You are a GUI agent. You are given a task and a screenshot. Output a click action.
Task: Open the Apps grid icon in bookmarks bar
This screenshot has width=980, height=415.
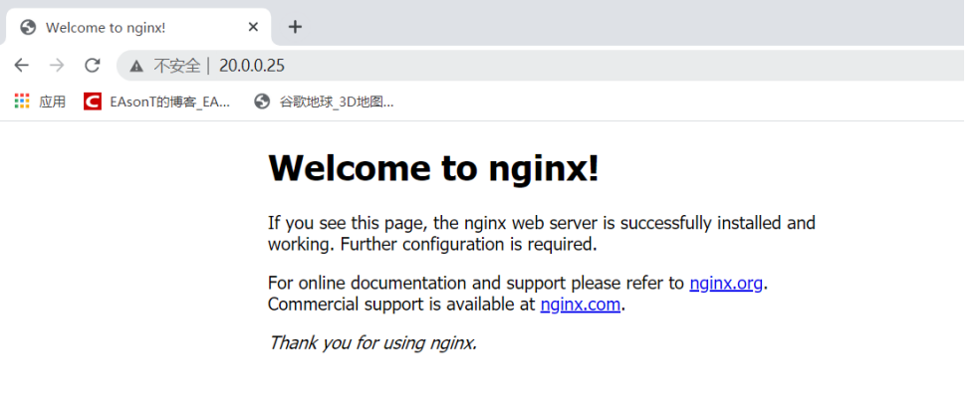[x=22, y=102]
